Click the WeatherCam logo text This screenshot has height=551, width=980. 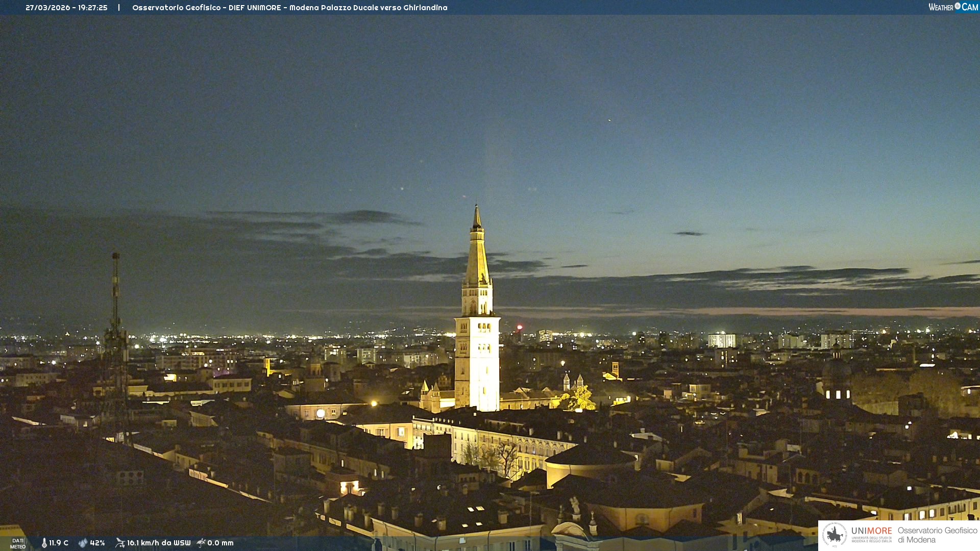tap(953, 7)
